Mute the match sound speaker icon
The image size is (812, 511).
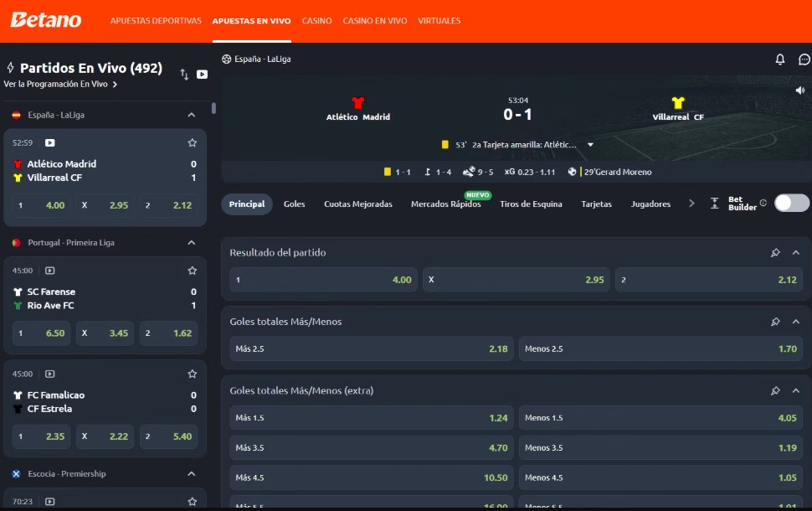(800, 90)
